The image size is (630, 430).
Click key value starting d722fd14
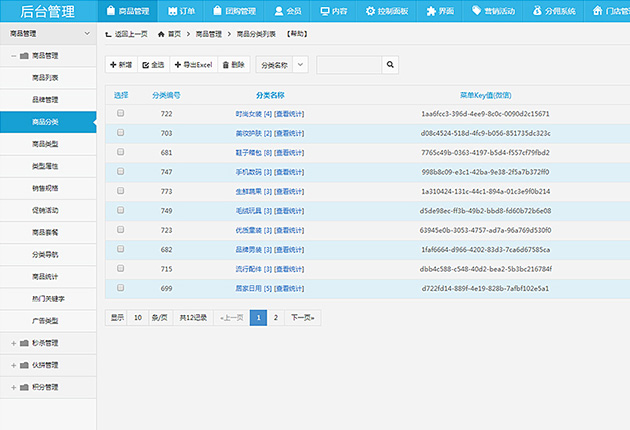click(x=485, y=289)
